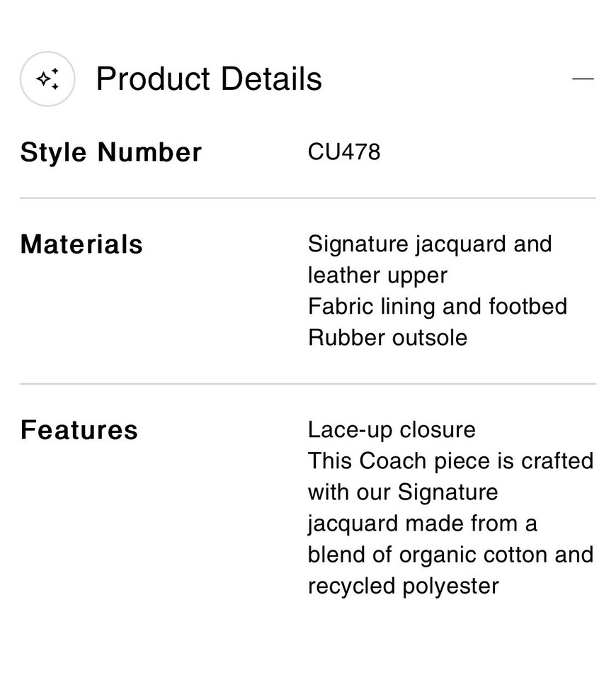The width and height of the screenshot is (616, 680).
Task: Select 'Fabric lining and footbed' text
Action: coord(437,307)
